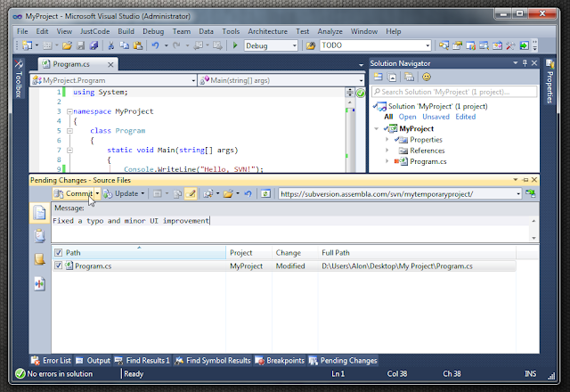Image resolution: width=570 pixels, height=392 pixels.
Task: Click the Open File toolbar icon
Action: [x=67, y=45]
